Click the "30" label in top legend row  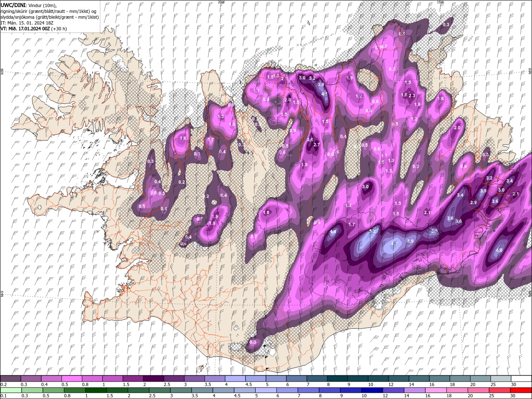pyautogui.click(x=514, y=384)
